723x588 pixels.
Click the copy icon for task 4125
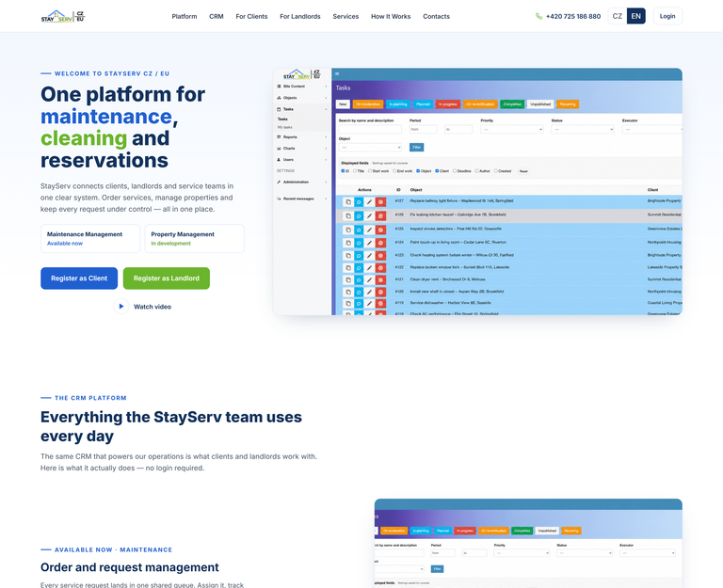click(x=348, y=230)
